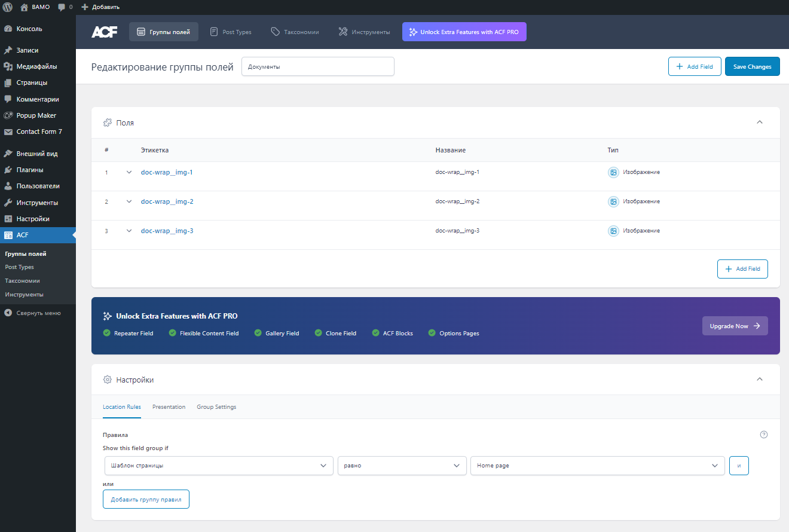
Task: Open Внешний вид appearance menu
Action: 38,154
